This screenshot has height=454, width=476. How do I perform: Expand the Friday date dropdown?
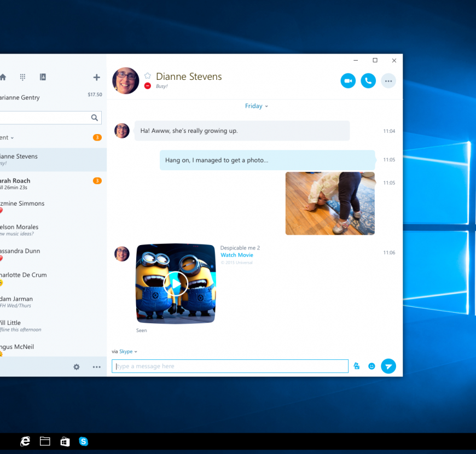(x=257, y=106)
